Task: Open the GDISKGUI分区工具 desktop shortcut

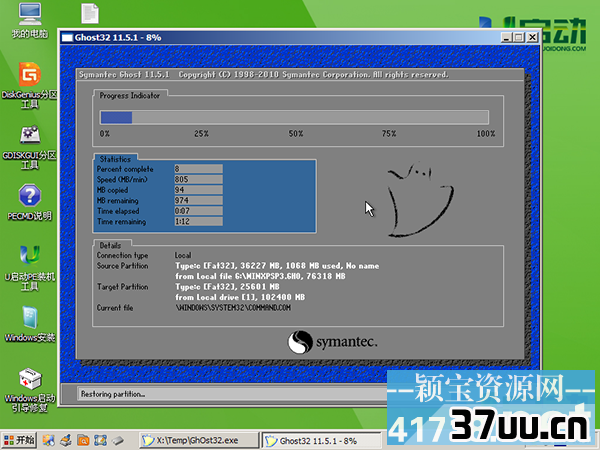Action: pyautogui.click(x=29, y=147)
